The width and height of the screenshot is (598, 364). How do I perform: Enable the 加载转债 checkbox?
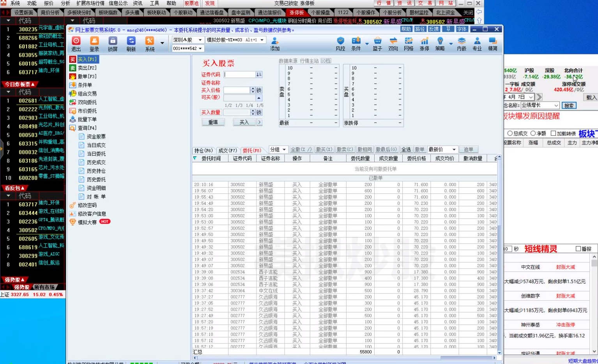pos(553,134)
